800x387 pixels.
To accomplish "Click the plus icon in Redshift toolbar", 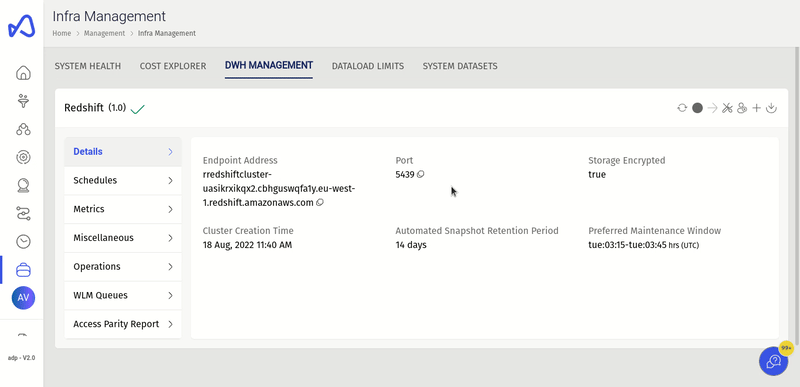I will [757, 108].
